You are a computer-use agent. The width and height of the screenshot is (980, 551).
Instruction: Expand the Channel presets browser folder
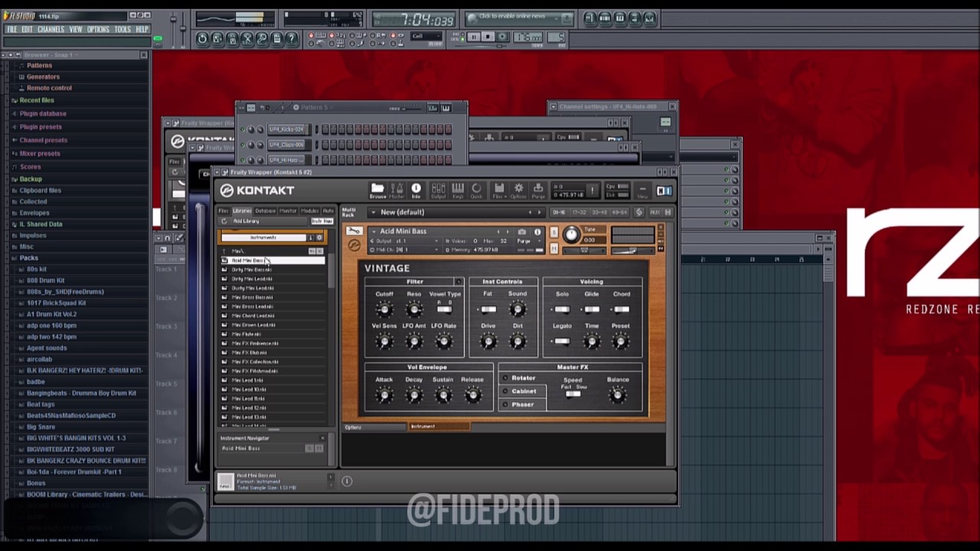click(43, 140)
